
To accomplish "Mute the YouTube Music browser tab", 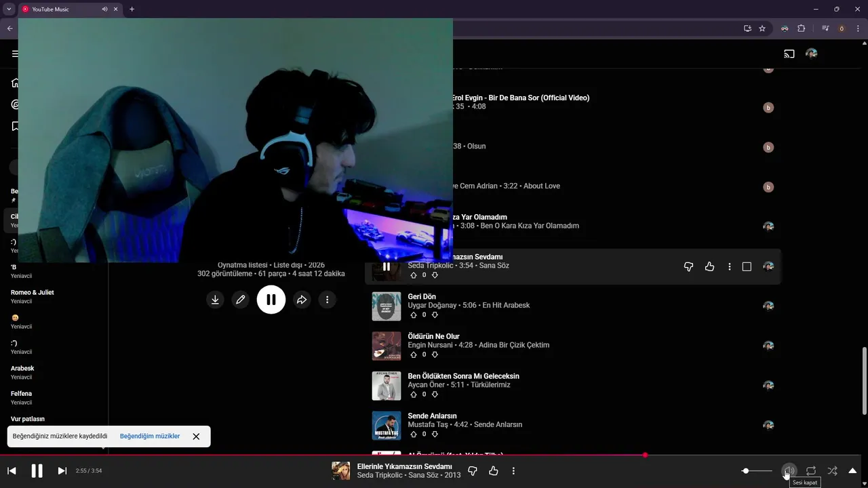I will (104, 9).
